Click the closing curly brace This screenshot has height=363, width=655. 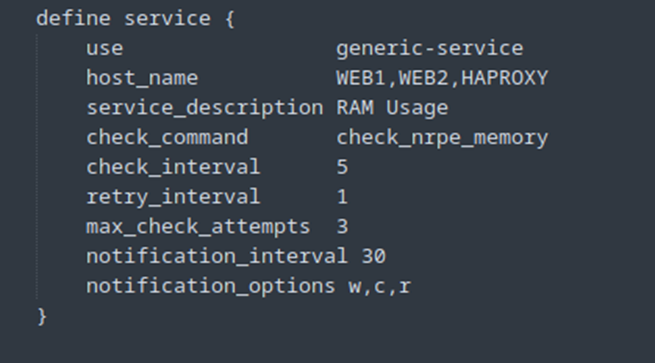[x=42, y=316]
